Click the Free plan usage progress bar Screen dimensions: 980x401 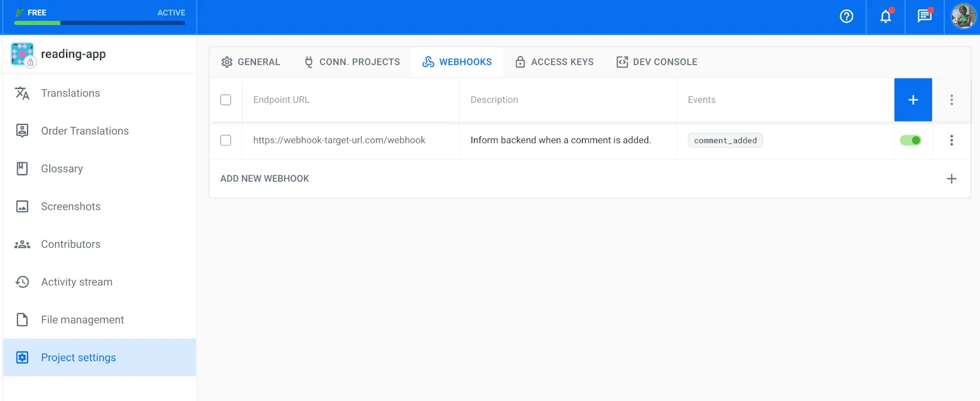pos(99,23)
